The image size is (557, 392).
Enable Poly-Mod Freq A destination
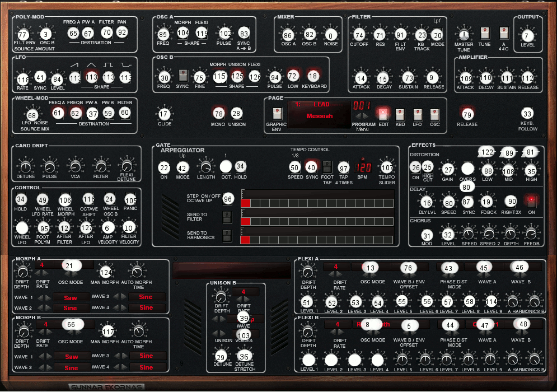tap(73, 34)
